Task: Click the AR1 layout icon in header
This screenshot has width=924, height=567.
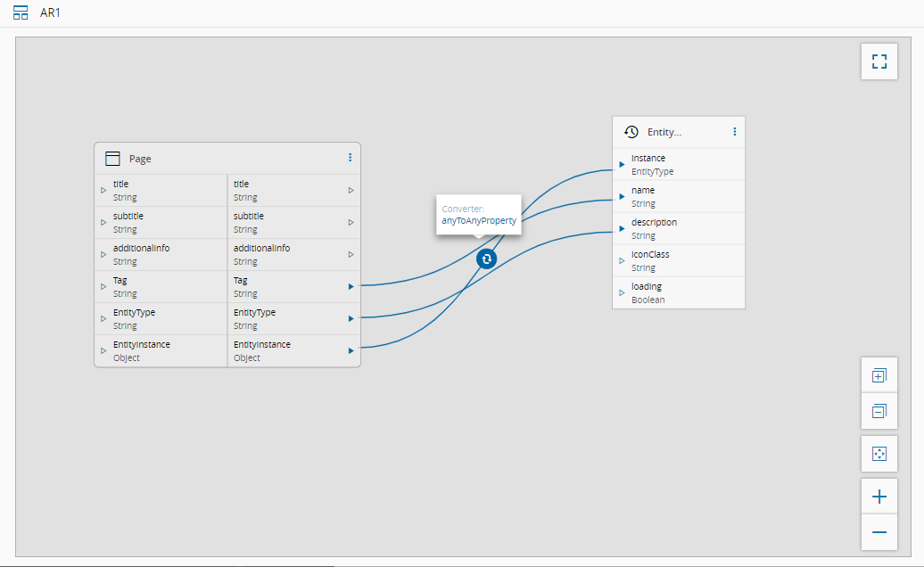Action: click(x=21, y=13)
